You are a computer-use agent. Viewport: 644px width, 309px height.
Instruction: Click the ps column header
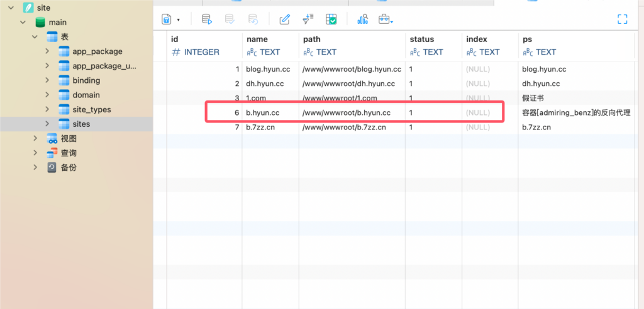(x=577, y=46)
